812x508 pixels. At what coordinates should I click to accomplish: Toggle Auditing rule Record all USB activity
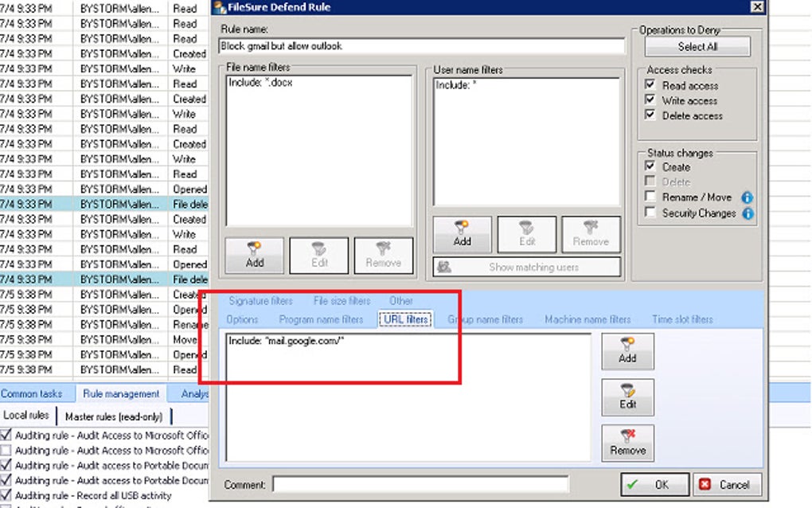(x=6, y=495)
